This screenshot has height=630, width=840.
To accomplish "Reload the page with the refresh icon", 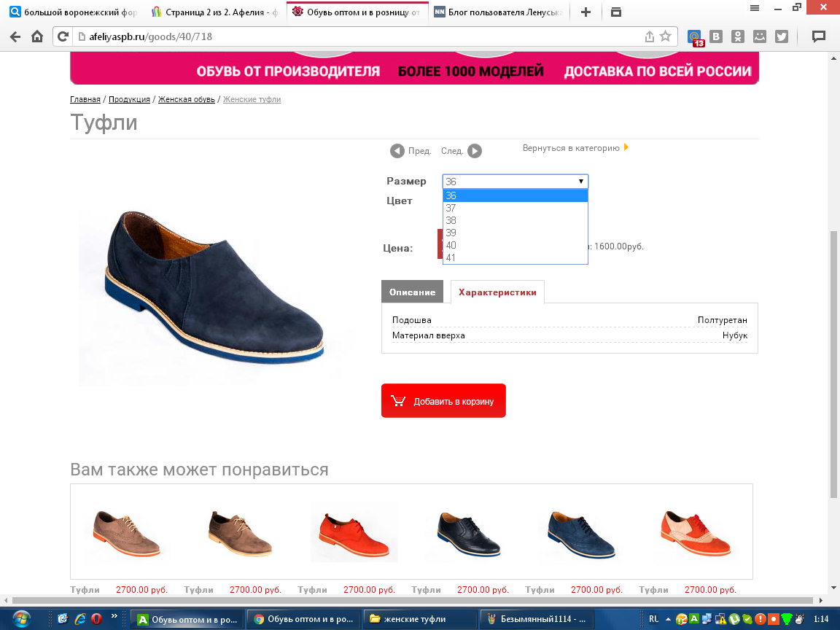I will tap(63, 36).
